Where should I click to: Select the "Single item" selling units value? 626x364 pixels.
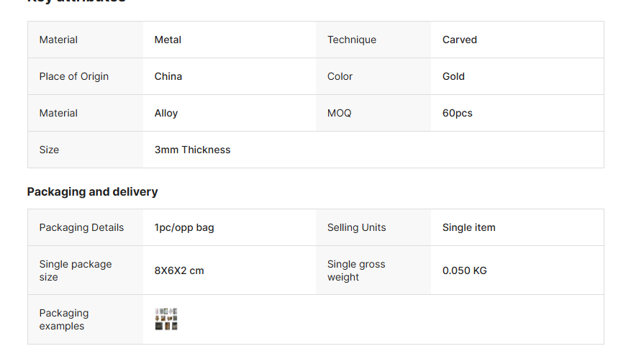(468, 227)
